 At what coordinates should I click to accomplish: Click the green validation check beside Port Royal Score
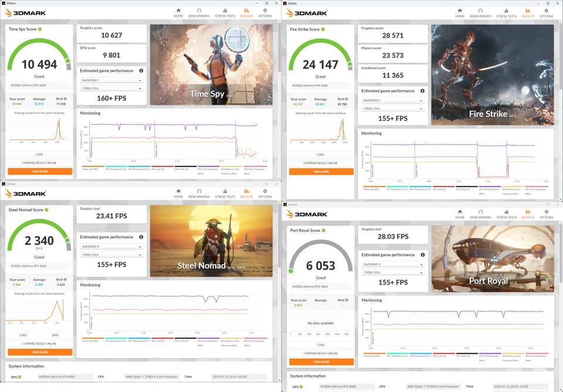324,230
